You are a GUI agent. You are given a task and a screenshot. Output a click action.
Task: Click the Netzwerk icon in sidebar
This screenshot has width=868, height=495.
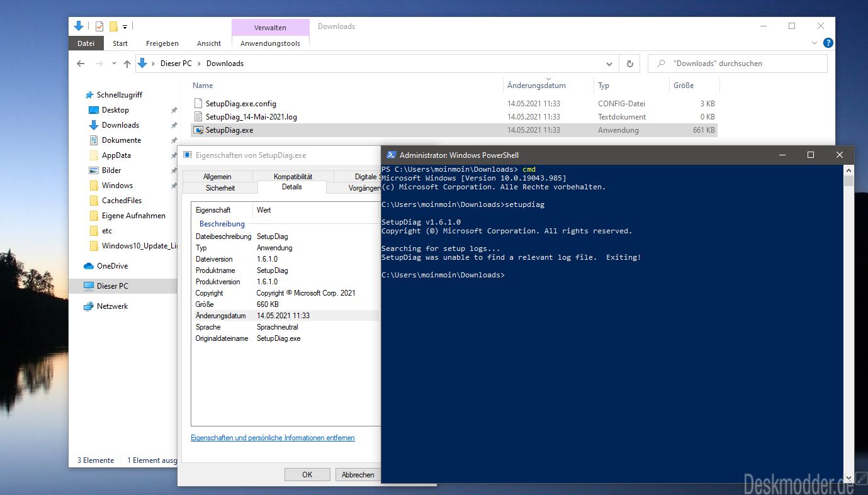[x=89, y=306]
